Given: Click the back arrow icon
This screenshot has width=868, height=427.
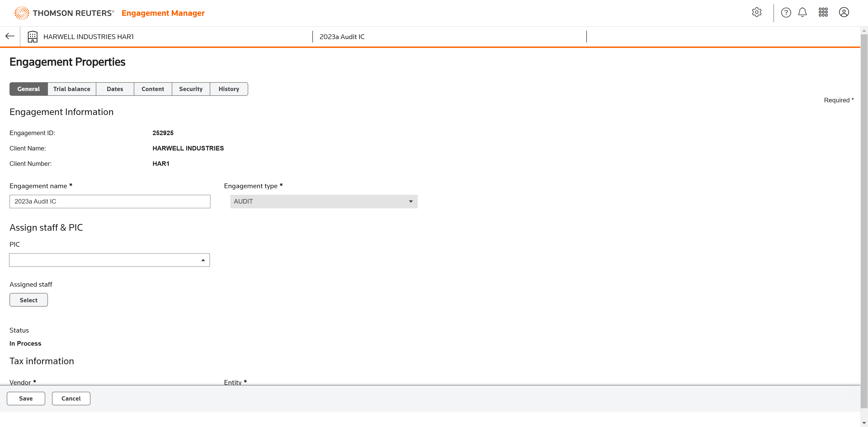Looking at the screenshot, I should pyautogui.click(x=10, y=36).
